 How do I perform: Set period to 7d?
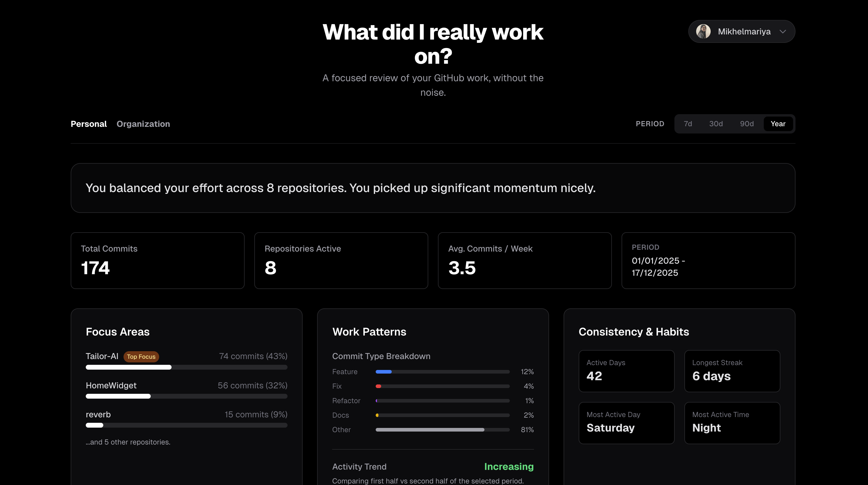pyautogui.click(x=688, y=124)
